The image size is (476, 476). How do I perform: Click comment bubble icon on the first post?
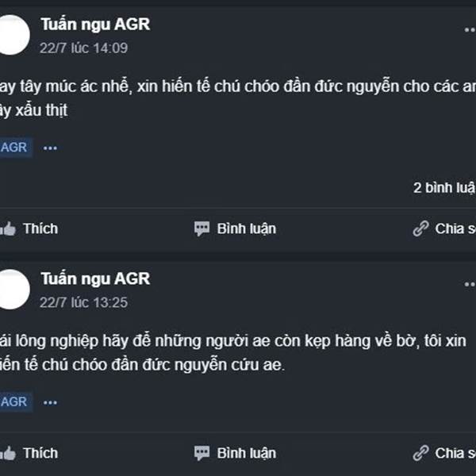[x=202, y=228]
